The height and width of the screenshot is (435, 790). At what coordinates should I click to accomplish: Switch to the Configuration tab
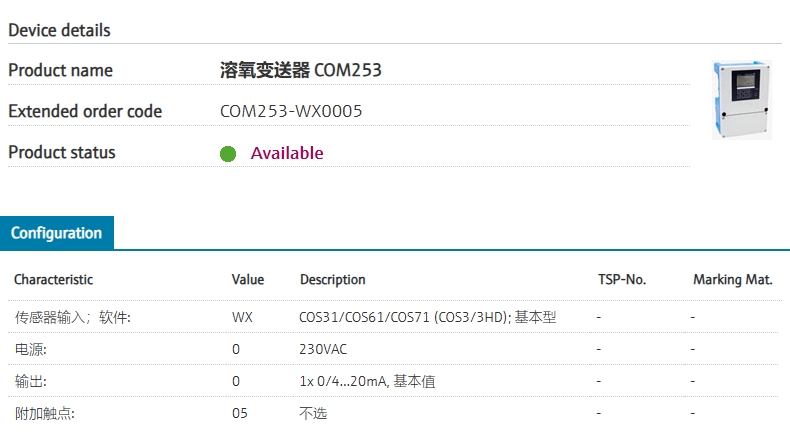tap(57, 233)
